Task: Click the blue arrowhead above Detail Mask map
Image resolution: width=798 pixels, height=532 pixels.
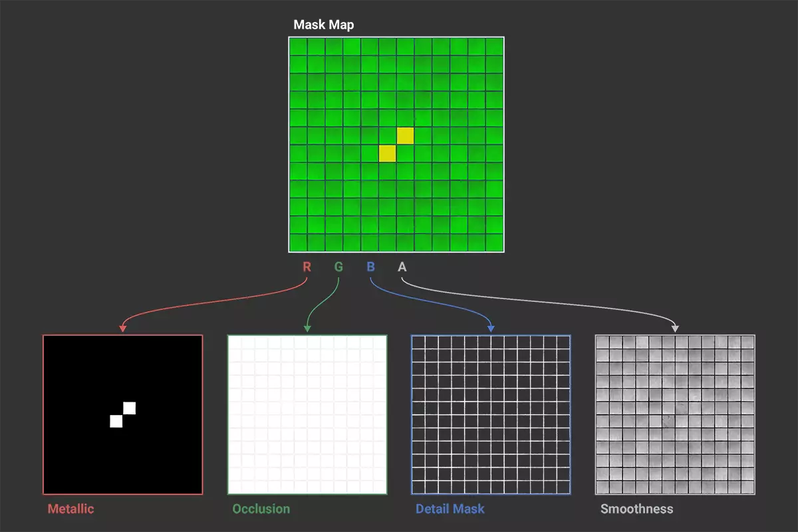Action: tap(491, 328)
